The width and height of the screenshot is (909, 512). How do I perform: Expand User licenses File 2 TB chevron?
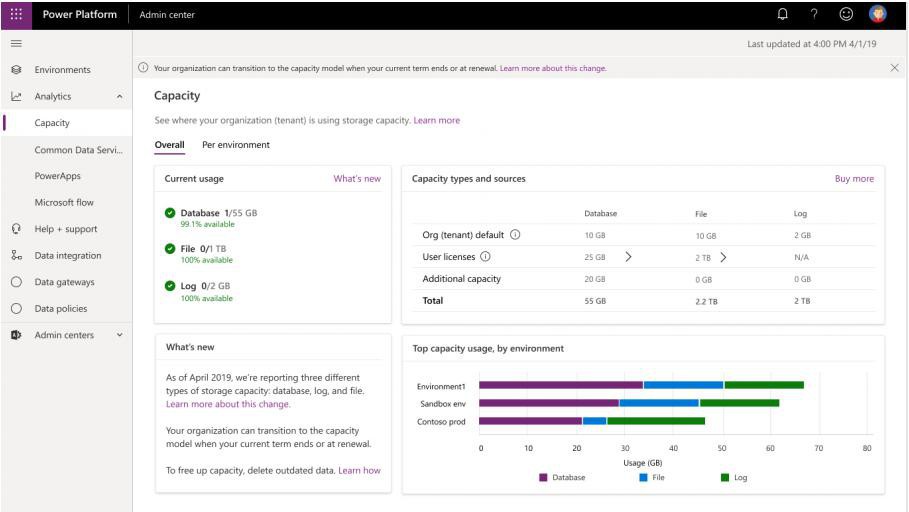tap(723, 257)
